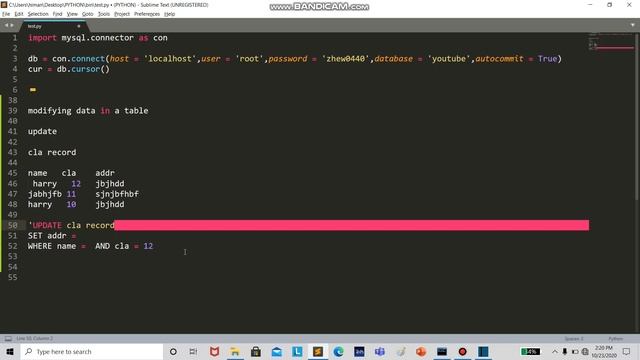Open Bandicam recorder on the taskbar

pos(462,351)
